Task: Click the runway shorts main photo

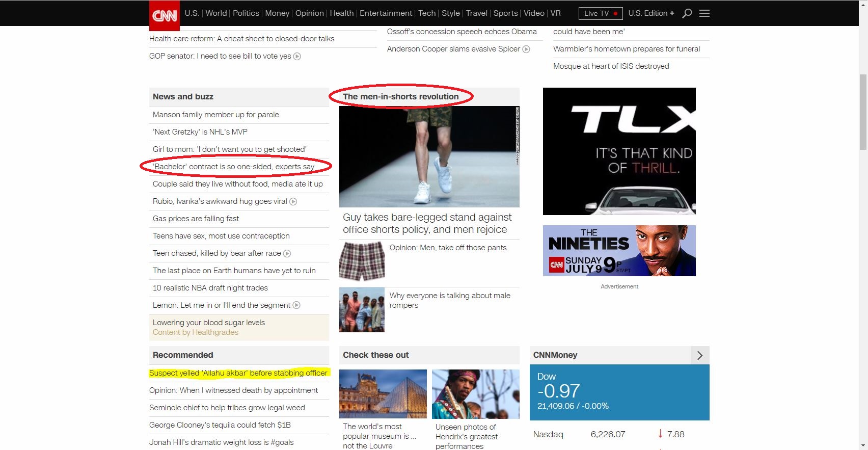Action: pos(429,156)
